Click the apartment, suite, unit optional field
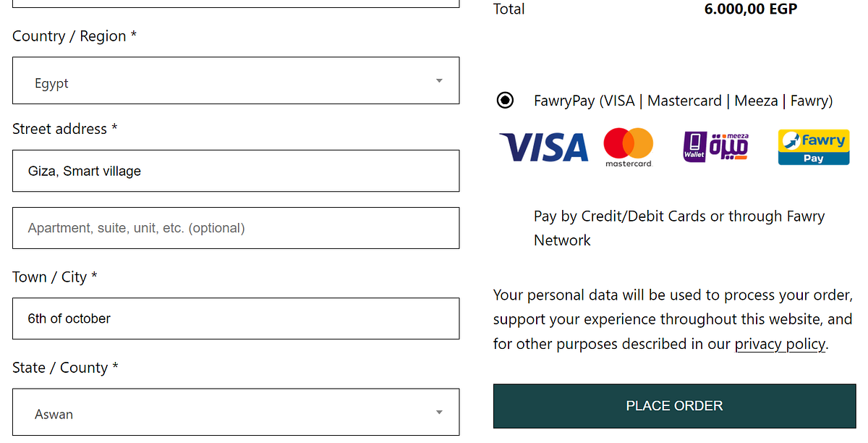 235,228
